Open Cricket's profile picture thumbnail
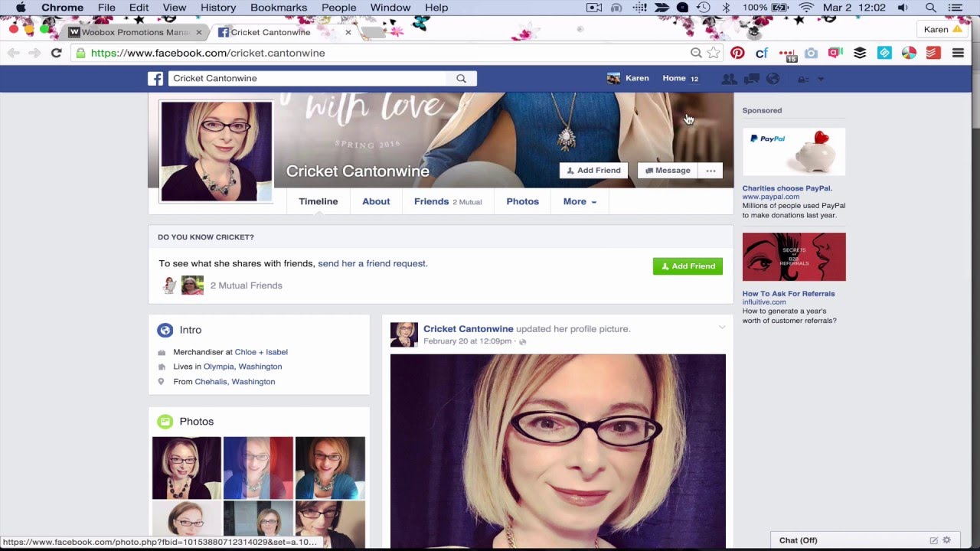This screenshot has width=980, height=551. point(216,152)
